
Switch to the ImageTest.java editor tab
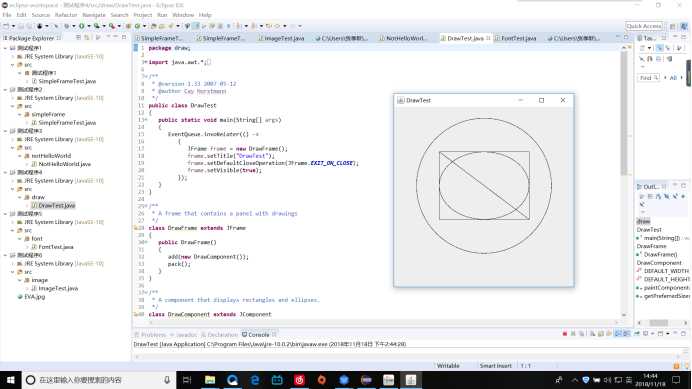point(281,38)
